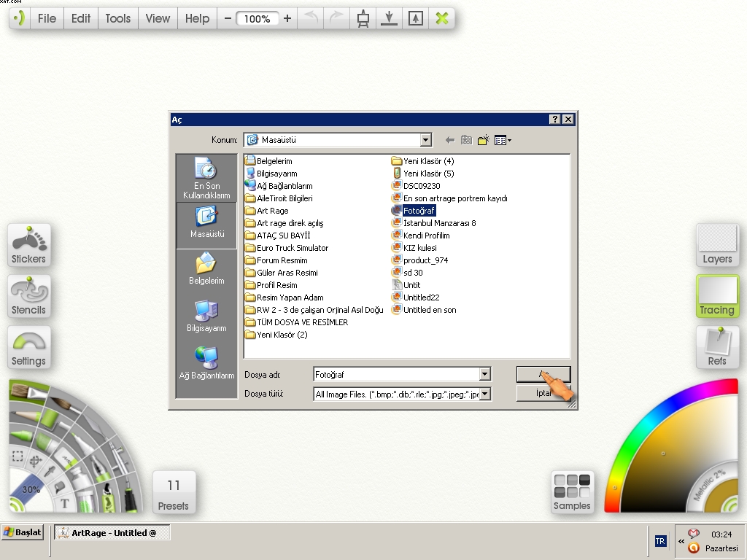Screen dimensions: 747x560
Task: Select the Color Sampler eyedropper tool
Action: tap(50, 472)
